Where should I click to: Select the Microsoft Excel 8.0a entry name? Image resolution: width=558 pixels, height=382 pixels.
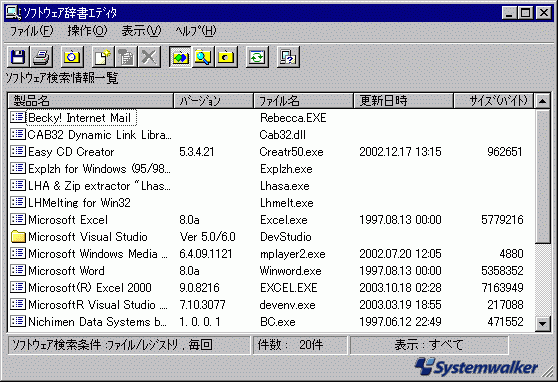[68, 220]
